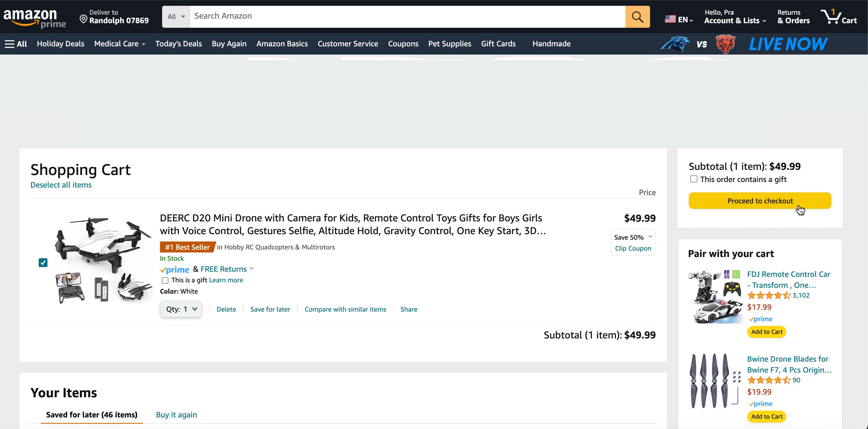Select the Carolina Panthers team logo
868x429 pixels.
pos(674,44)
